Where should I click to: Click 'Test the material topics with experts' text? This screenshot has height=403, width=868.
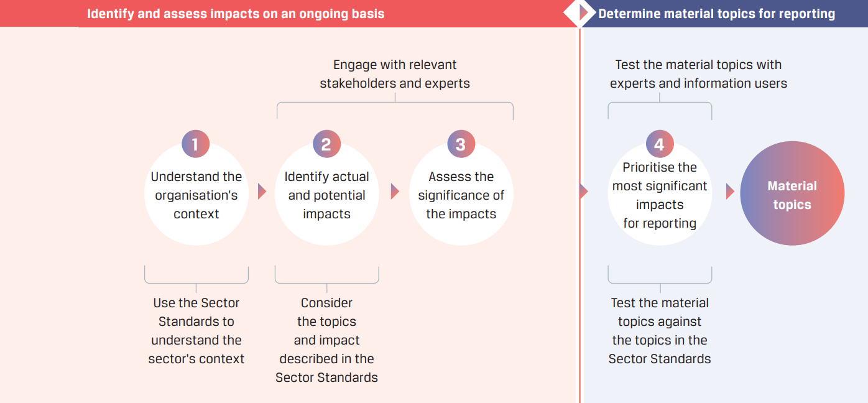click(698, 74)
